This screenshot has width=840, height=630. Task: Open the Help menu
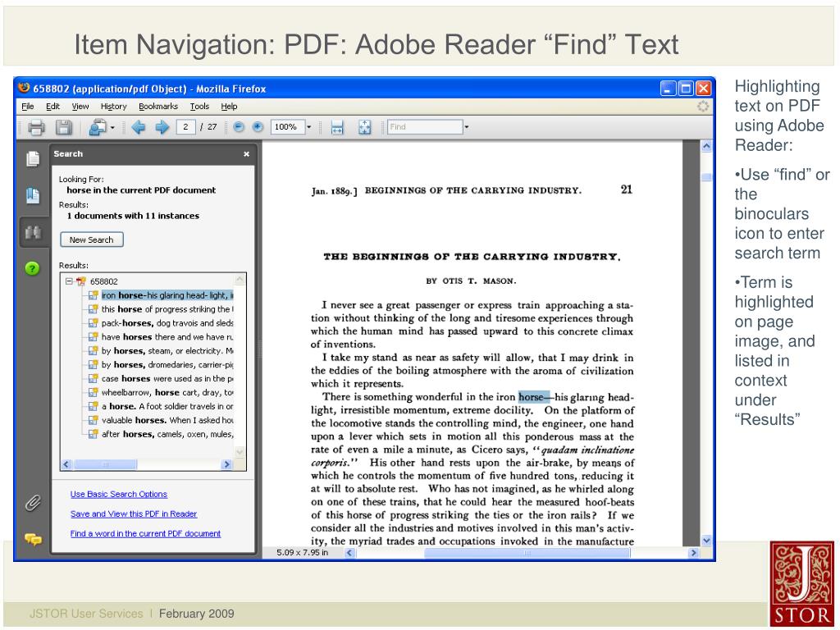(x=230, y=107)
